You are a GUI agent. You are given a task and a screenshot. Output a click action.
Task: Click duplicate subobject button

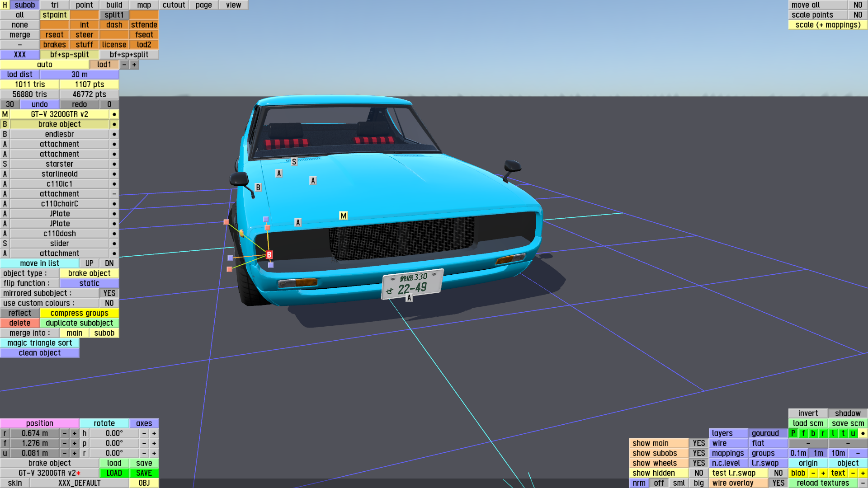pyautogui.click(x=79, y=323)
